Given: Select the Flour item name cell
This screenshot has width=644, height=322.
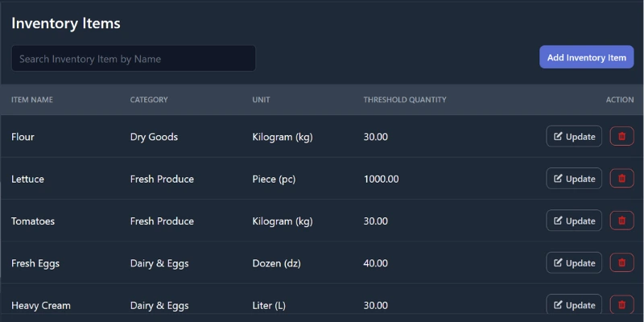Looking at the screenshot, I should pyautogui.click(x=23, y=137).
